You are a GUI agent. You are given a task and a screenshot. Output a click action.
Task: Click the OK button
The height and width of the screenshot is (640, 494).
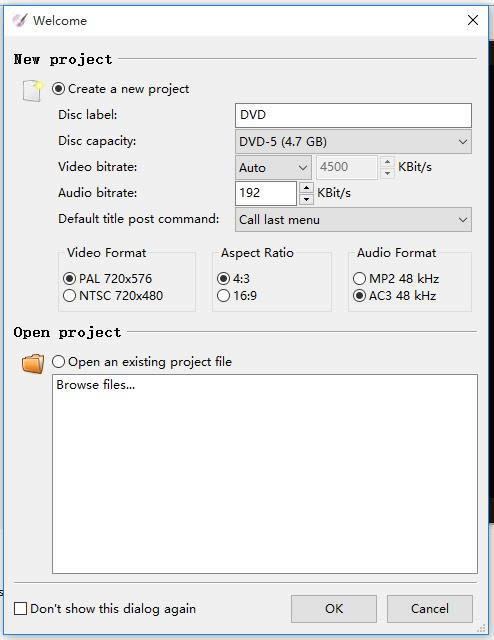(334, 609)
